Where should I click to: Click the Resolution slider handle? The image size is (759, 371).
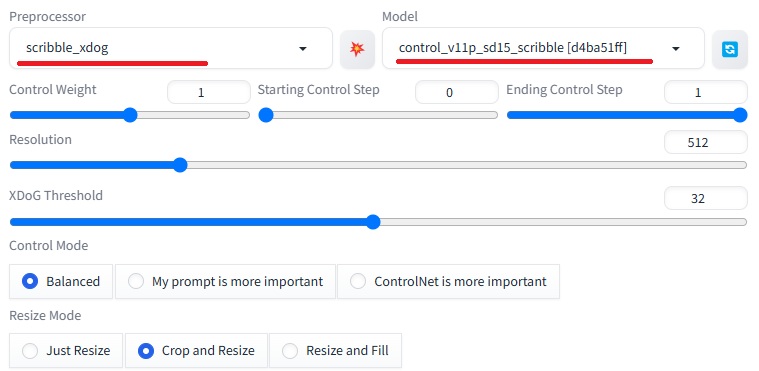(180, 165)
